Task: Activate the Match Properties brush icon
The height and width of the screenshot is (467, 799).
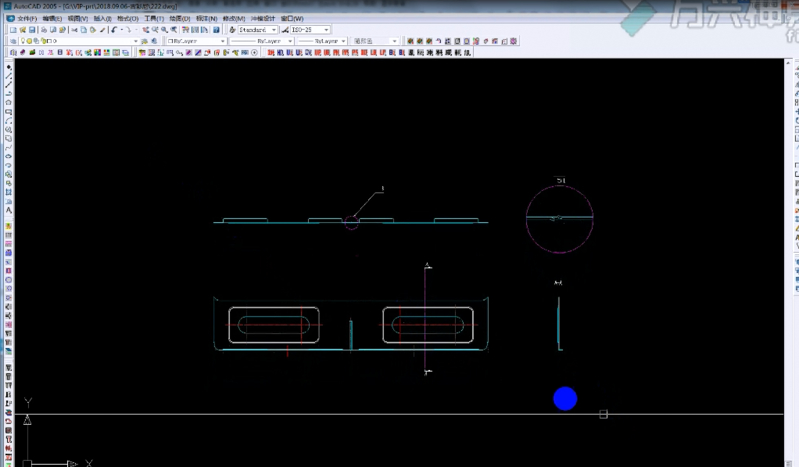Action: (x=102, y=30)
